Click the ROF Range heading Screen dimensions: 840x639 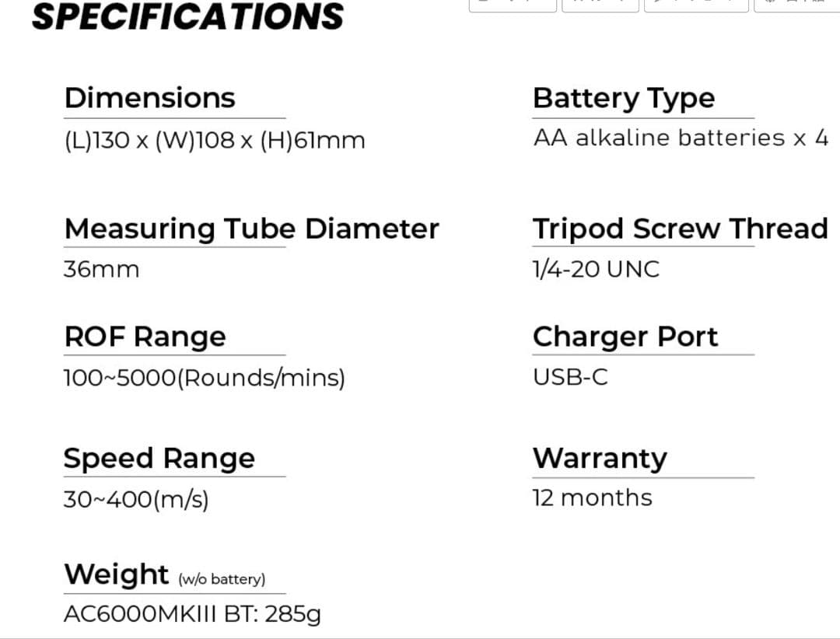click(145, 337)
